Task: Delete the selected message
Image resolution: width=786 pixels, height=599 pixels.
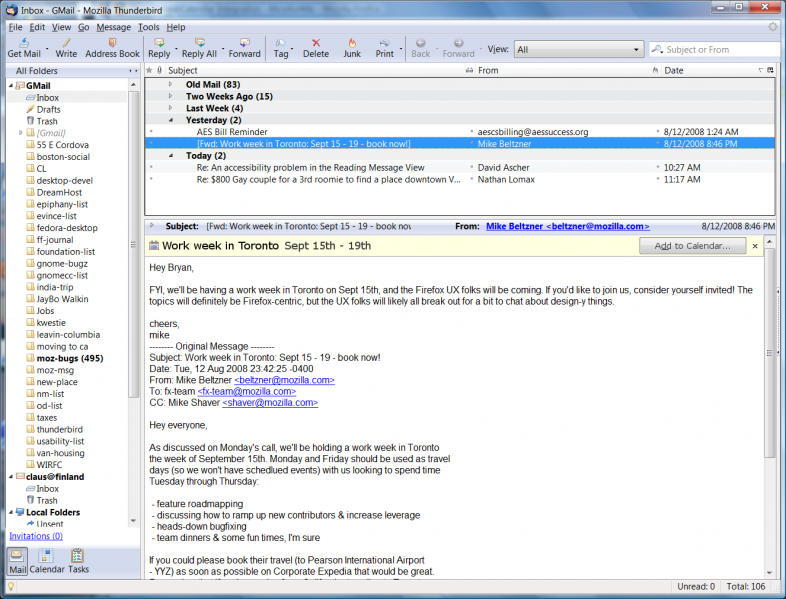Action: 316,48
